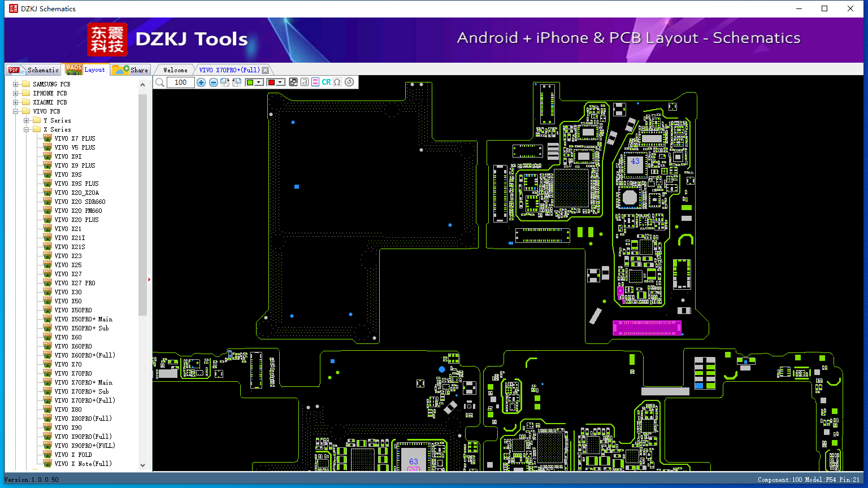Open the VIVO X9I layout
This screenshot has height=488, width=868.
tap(68, 156)
